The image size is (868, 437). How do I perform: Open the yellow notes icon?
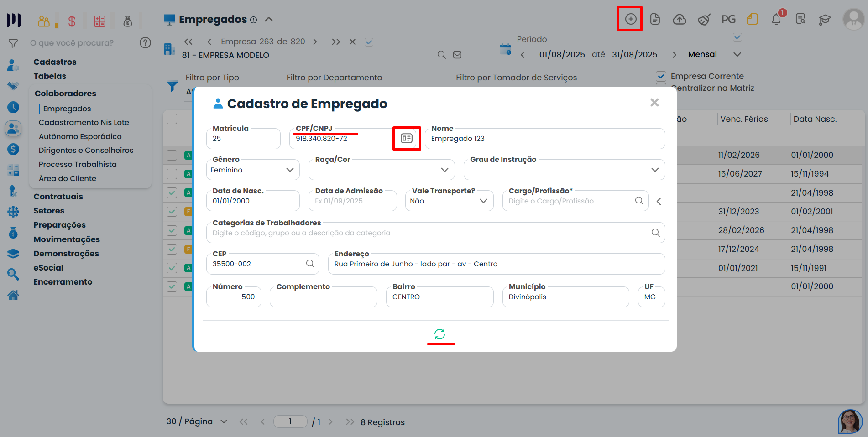[x=752, y=19]
